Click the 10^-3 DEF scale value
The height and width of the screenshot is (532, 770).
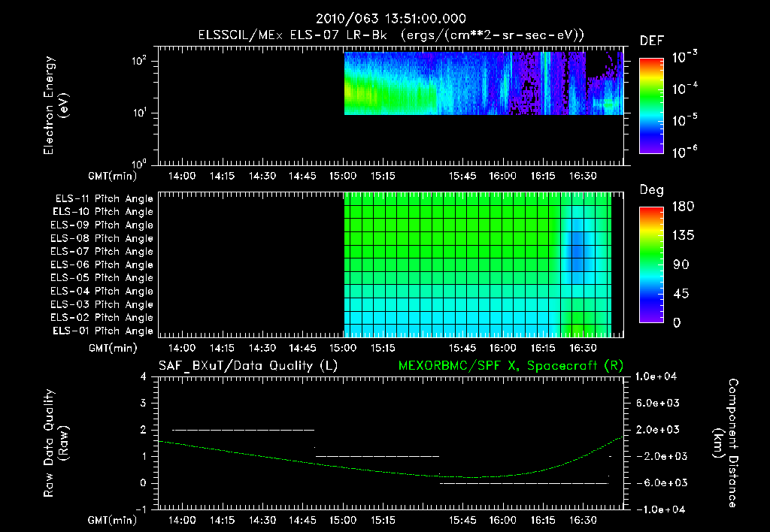[x=684, y=57]
